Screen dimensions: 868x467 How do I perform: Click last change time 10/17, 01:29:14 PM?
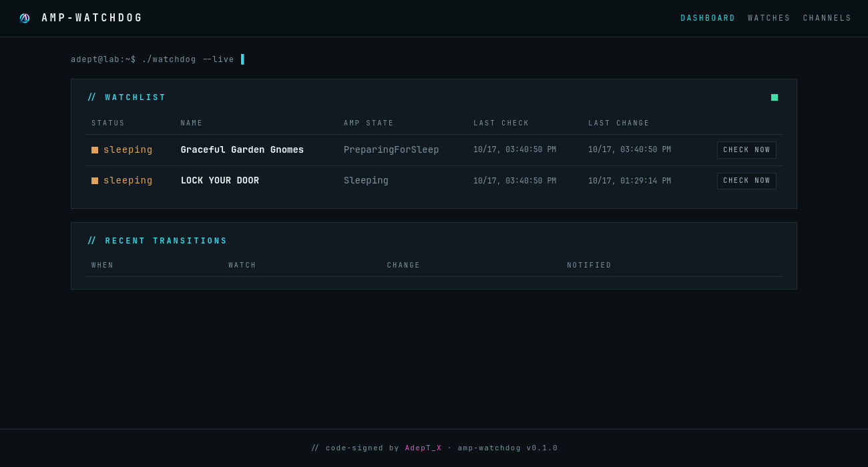pyautogui.click(x=630, y=181)
